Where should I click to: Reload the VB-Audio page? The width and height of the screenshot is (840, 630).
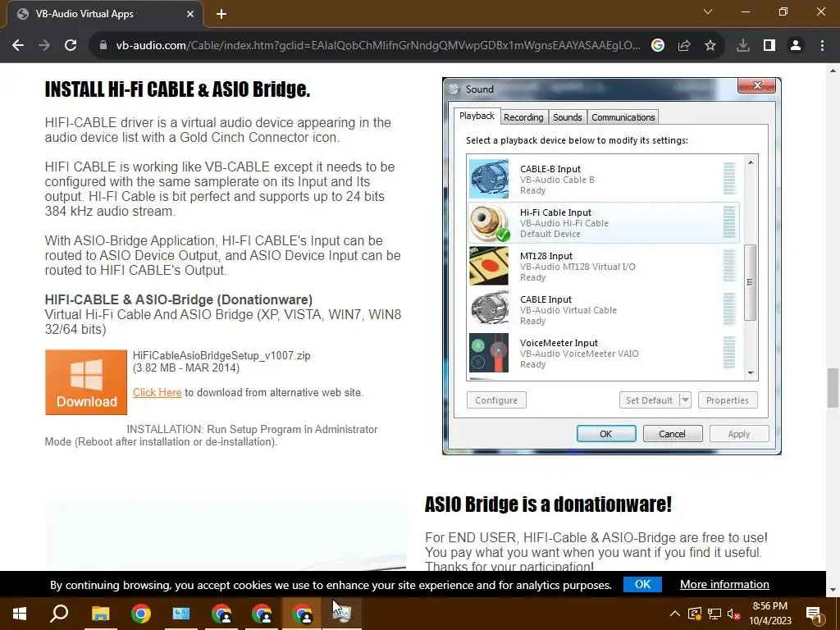[71, 46]
